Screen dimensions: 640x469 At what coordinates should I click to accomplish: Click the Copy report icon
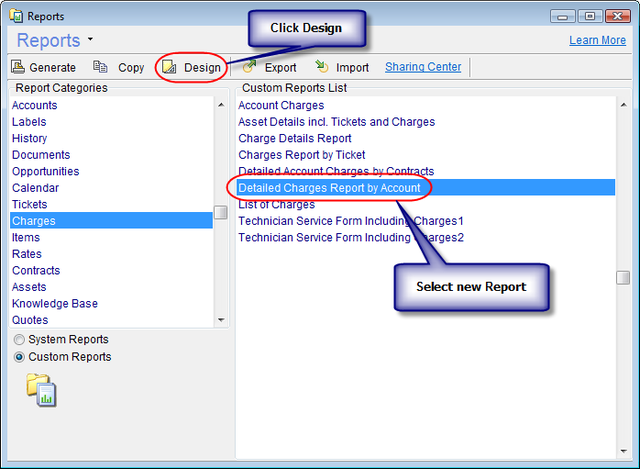(100, 68)
